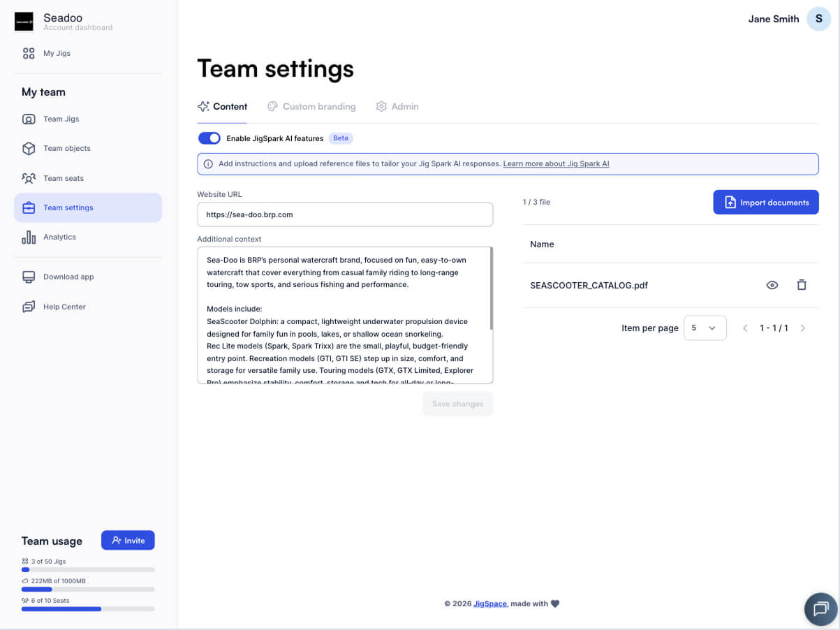
Task: Click the Save changes button
Action: coord(458,404)
